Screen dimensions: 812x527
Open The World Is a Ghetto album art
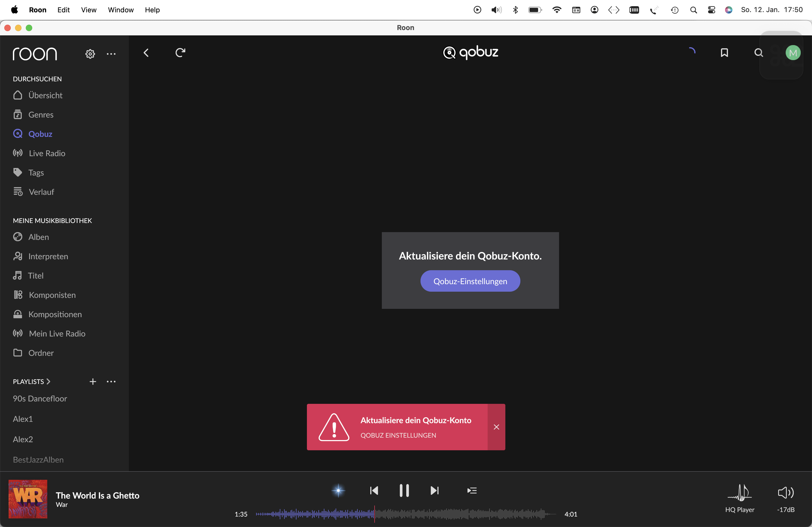tap(28, 499)
